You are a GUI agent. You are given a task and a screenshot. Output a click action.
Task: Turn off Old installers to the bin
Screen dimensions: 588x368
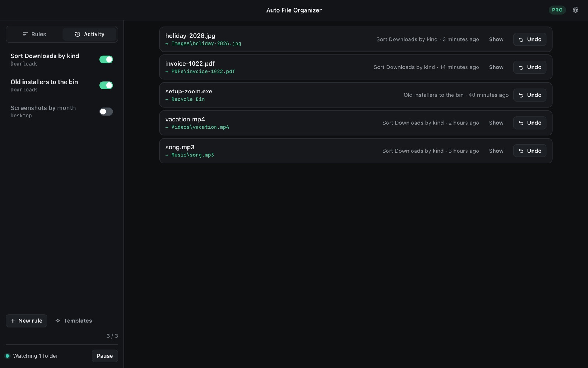pos(106,85)
